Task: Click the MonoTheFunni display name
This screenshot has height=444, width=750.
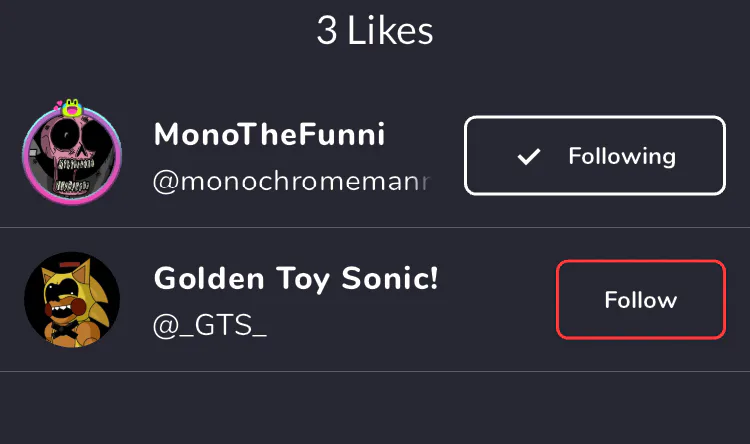Action: coord(269,135)
